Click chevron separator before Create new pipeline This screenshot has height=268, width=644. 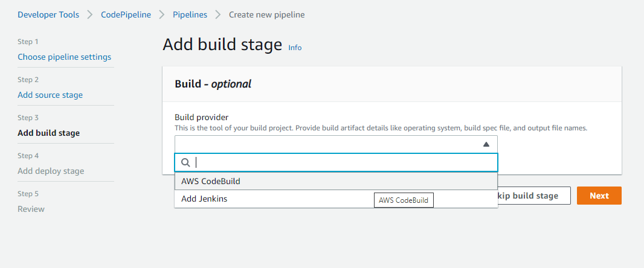[217, 14]
